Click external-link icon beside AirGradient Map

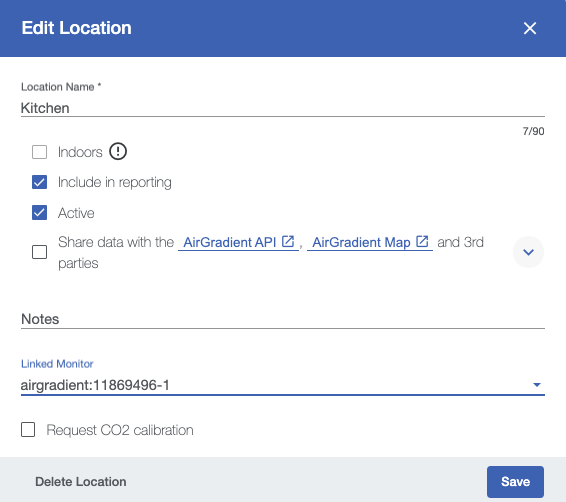422,241
